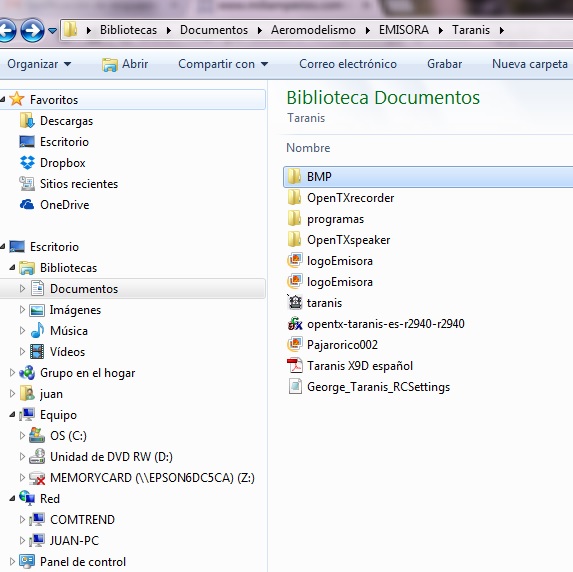Expand Grupo en el hogar node
Image resolution: width=573 pixels, height=572 pixels.
click(x=12, y=372)
